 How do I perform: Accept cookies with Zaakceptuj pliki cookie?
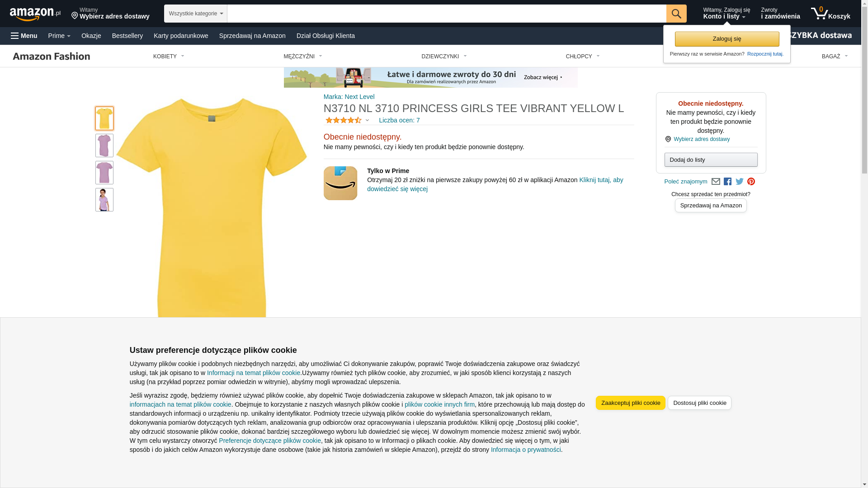630,403
